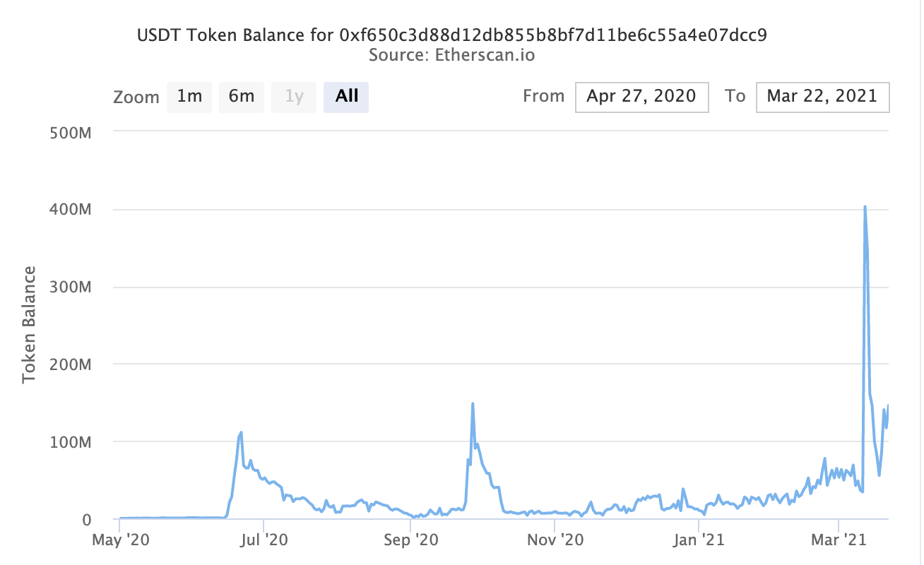
Task: Click the greyed-out 1y zoom button
Action: 294,97
